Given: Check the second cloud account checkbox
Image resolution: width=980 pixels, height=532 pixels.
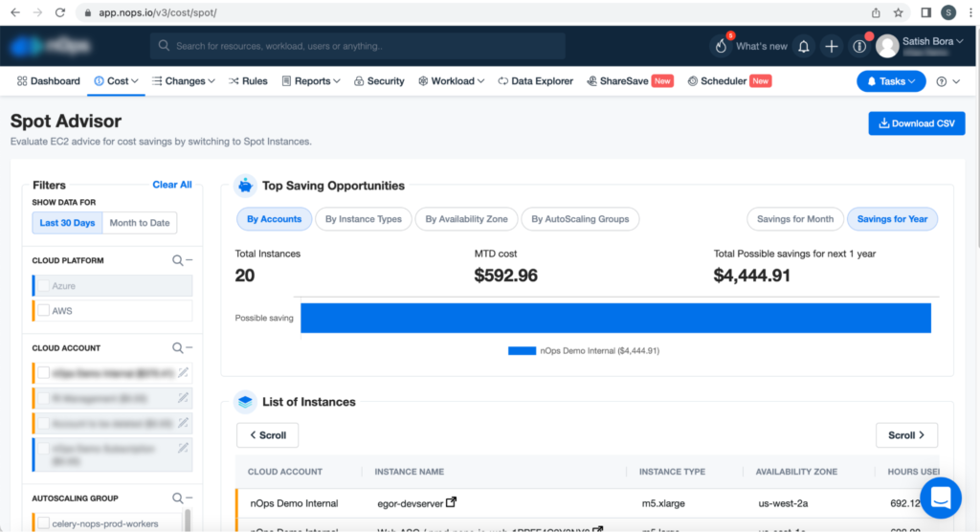Looking at the screenshot, I should [x=43, y=398].
